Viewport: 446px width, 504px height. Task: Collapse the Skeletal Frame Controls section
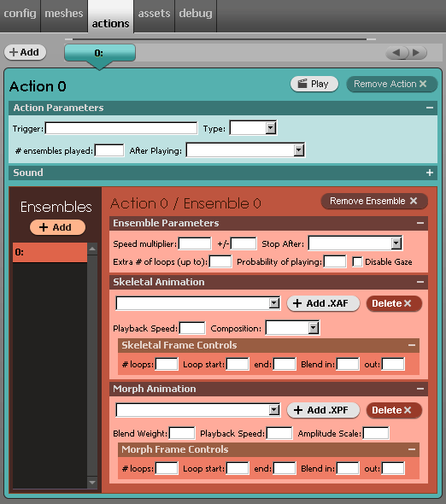pos(412,345)
